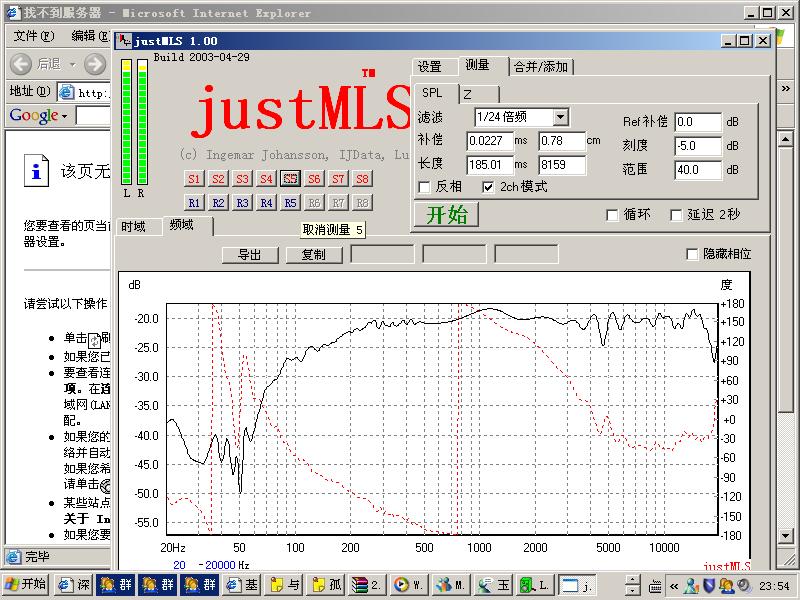The width and height of the screenshot is (800, 600).
Task: Select the S4 memory slot button
Action: pos(266,179)
